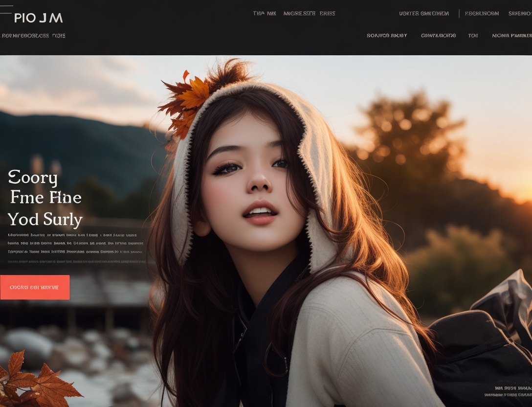Click the autumn leaves in the bottom-left corner
The width and height of the screenshot is (532, 407).
(34, 382)
